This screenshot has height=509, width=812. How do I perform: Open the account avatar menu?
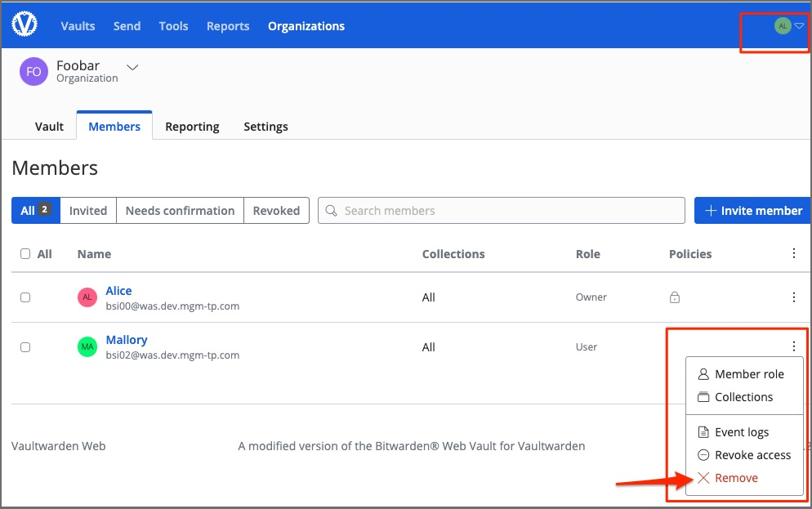pyautogui.click(x=788, y=26)
